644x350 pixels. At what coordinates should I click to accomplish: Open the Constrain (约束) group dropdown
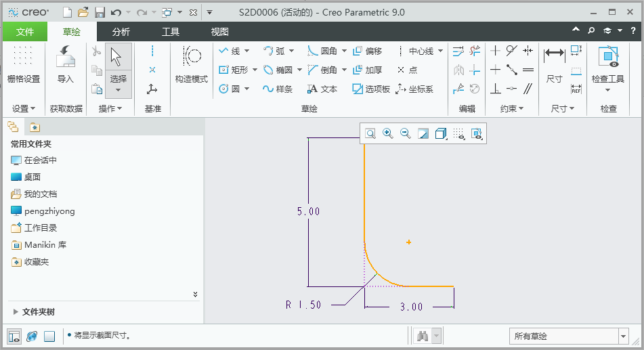[x=512, y=108]
